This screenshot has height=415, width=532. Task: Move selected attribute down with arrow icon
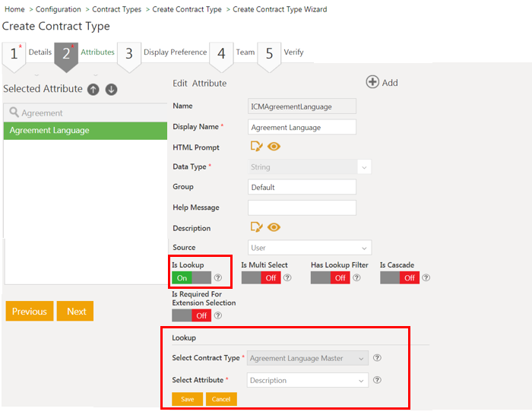click(x=111, y=90)
